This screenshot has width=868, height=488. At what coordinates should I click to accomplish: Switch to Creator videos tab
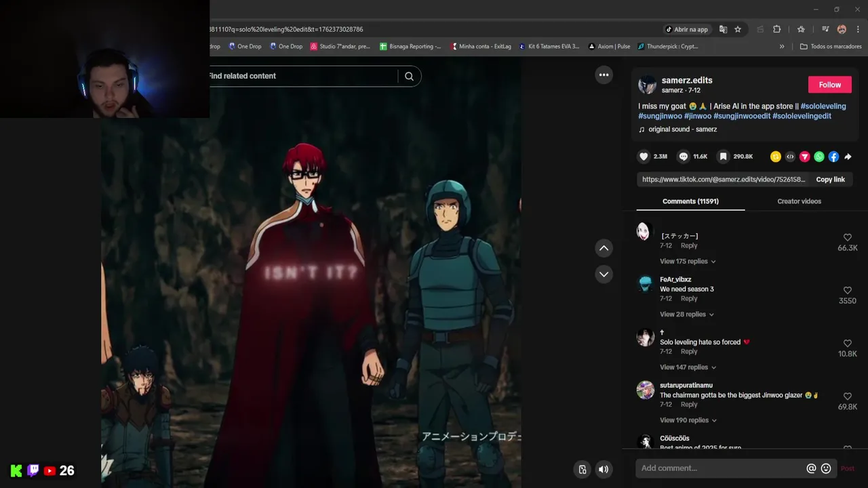tap(799, 201)
